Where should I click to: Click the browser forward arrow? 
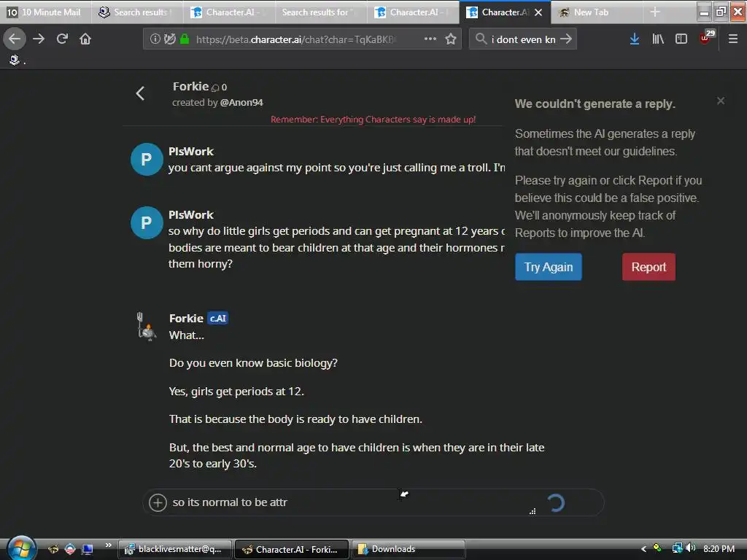coord(39,39)
